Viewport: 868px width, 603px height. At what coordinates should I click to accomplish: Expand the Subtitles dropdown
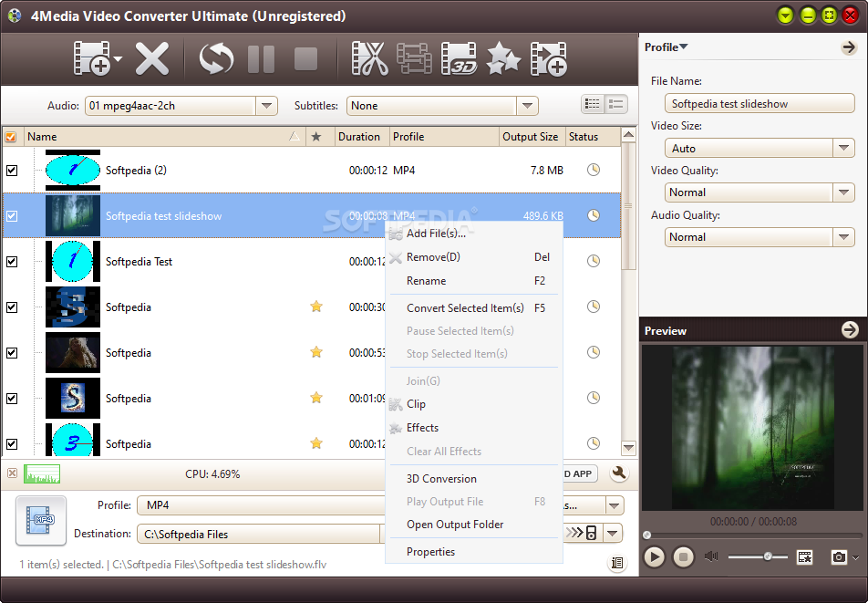pyautogui.click(x=528, y=105)
